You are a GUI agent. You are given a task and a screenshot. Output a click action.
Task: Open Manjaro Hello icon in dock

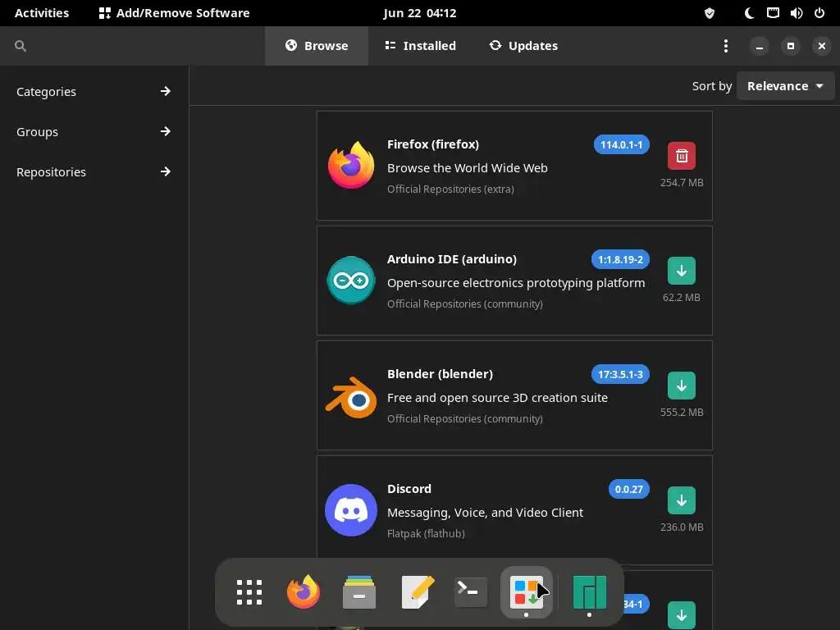pos(589,592)
